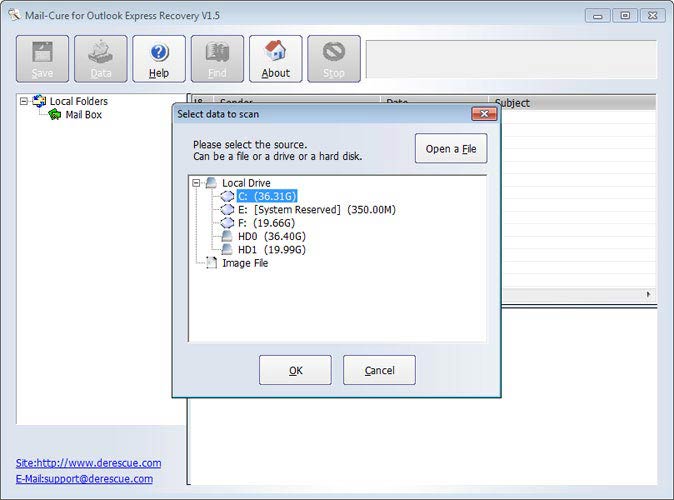Select drive C: (36.31G)
Screen dimensions: 674x500
267,196
